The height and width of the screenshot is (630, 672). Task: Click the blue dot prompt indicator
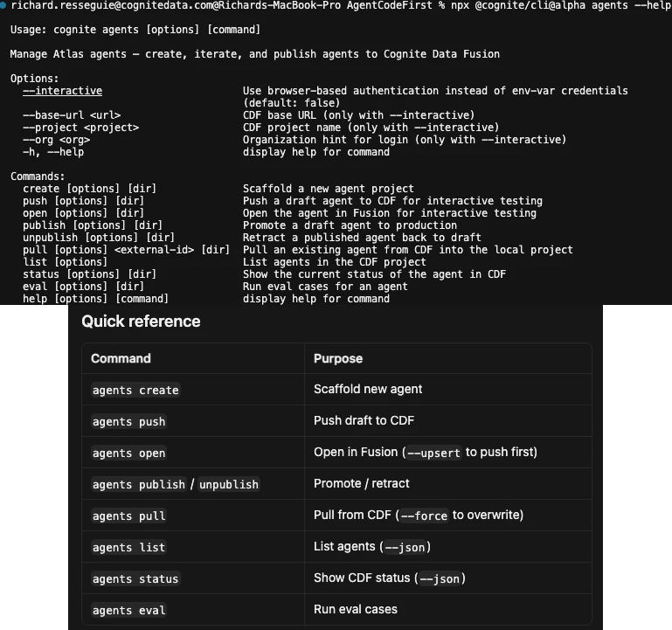[2, 5]
